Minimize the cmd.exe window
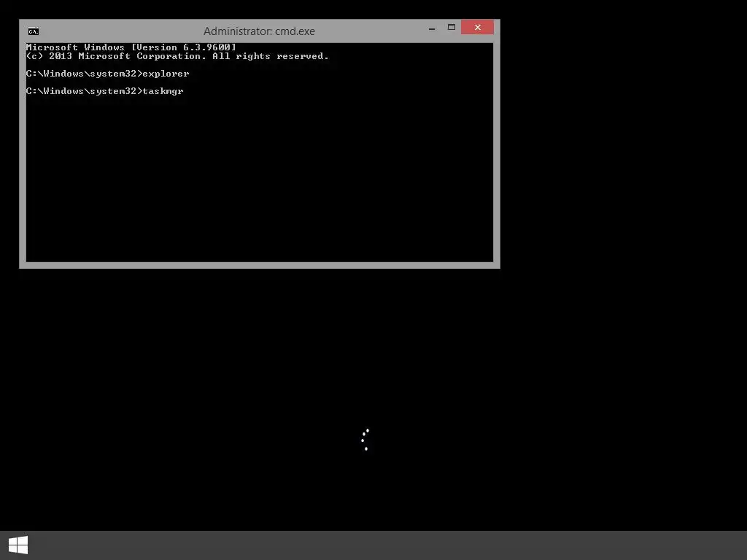This screenshot has height=560, width=747. [432, 28]
